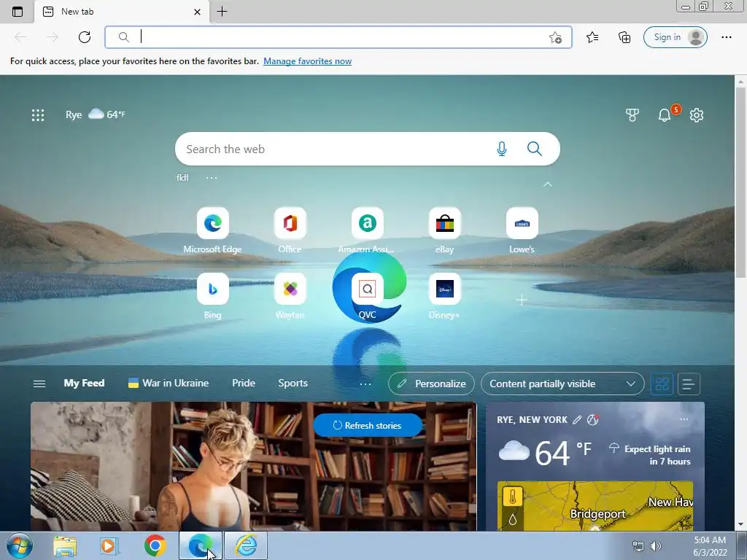Edit Rye, New York location pencil
Image resolution: width=747 pixels, height=560 pixels.
click(577, 419)
